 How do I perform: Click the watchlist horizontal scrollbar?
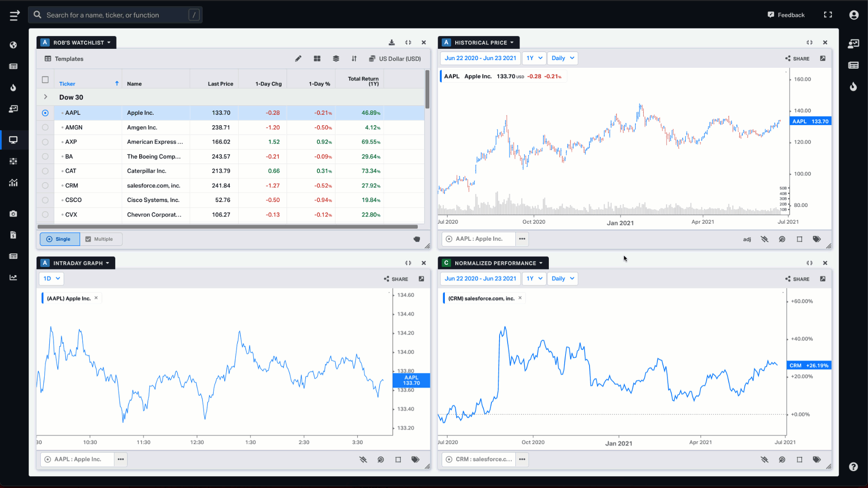click(x=227, y=227)
